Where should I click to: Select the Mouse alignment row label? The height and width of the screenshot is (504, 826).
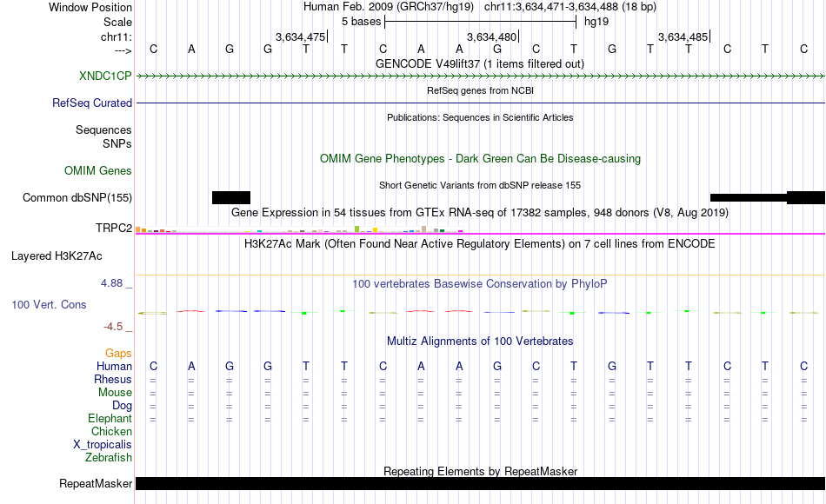coord(115,393)
